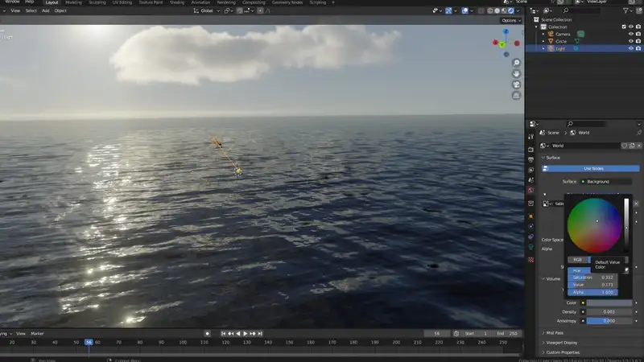
Task: Click the zoom magnifier viewport gizmo
Action: point(516,63)
